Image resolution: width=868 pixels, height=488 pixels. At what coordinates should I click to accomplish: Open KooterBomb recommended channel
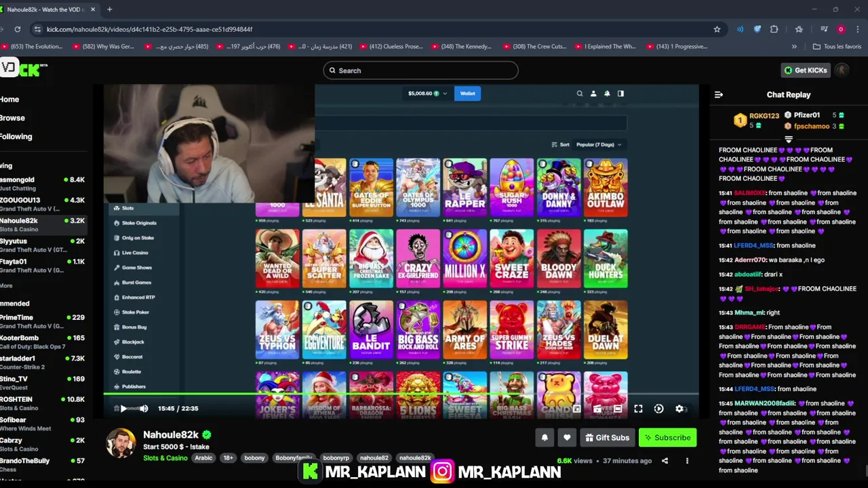point(42,342)
